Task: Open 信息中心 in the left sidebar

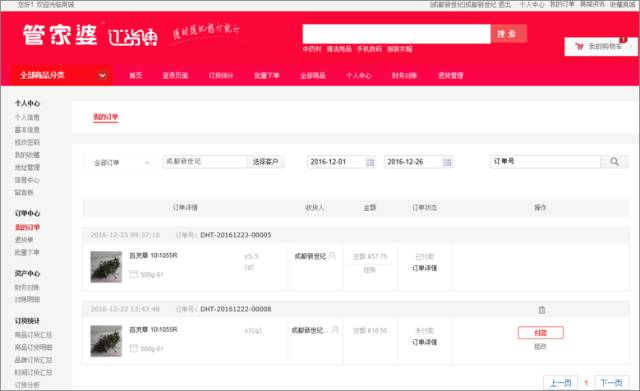Action: (x=27, y=180)
